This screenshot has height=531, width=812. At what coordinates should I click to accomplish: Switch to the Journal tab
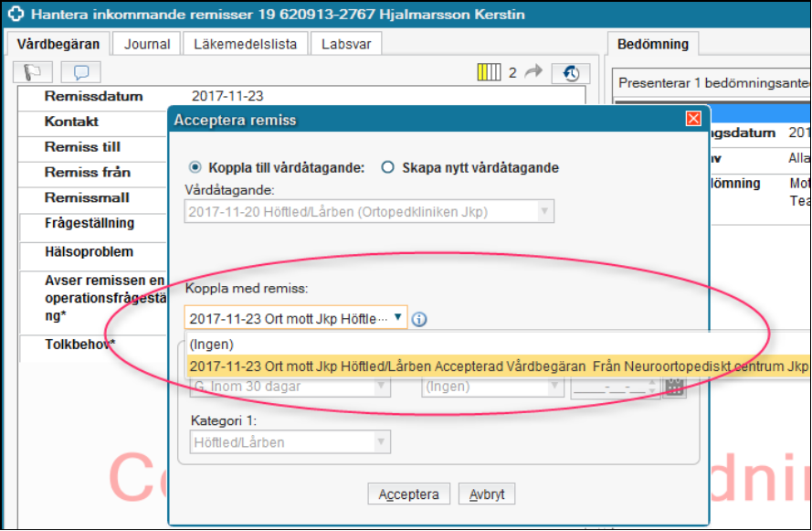pos(146,44)
